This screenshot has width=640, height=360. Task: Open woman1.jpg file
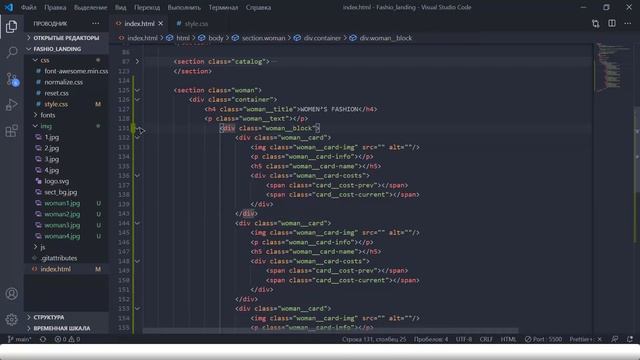point(62,203)
